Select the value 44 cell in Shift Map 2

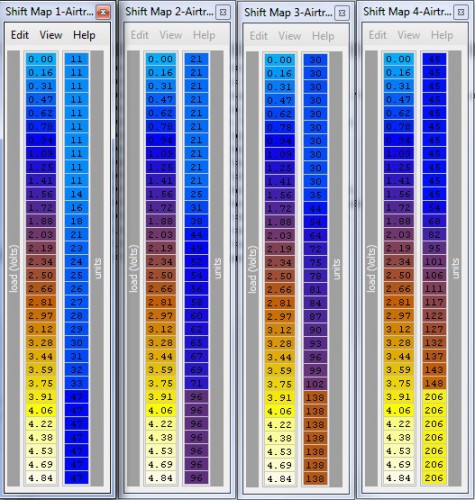(196, 235)
